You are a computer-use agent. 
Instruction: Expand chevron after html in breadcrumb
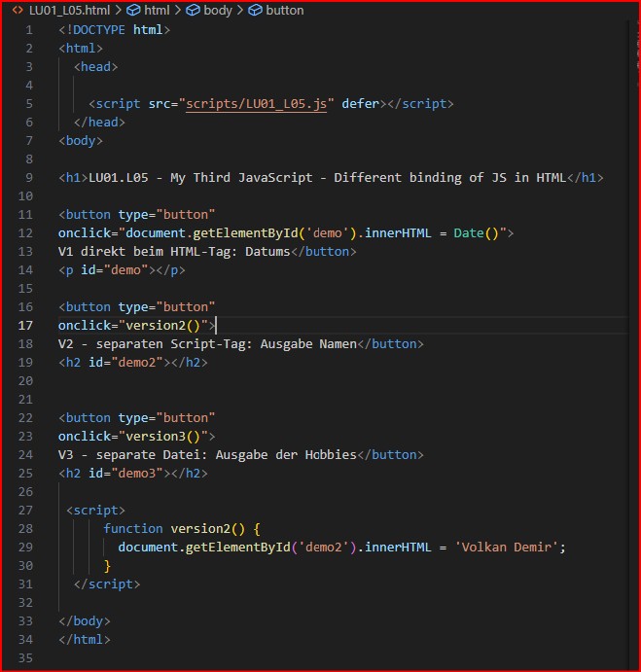[178, 11]
